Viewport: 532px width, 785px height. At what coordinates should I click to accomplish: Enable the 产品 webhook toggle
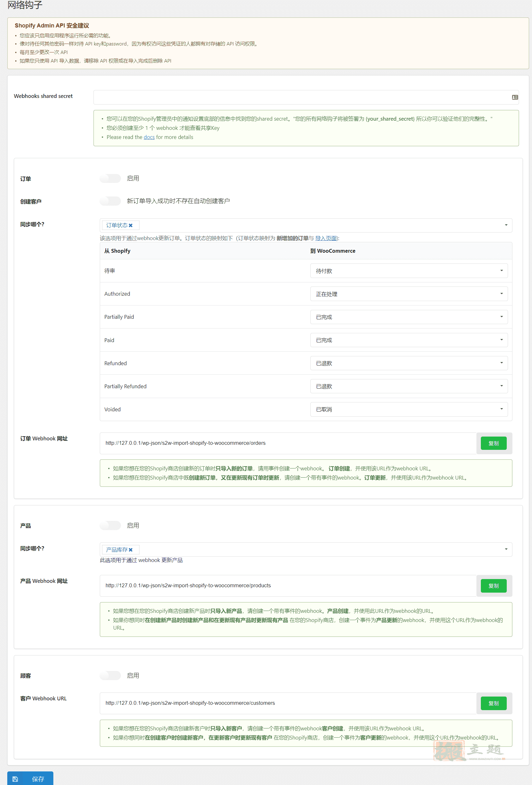tap(111, 525)
